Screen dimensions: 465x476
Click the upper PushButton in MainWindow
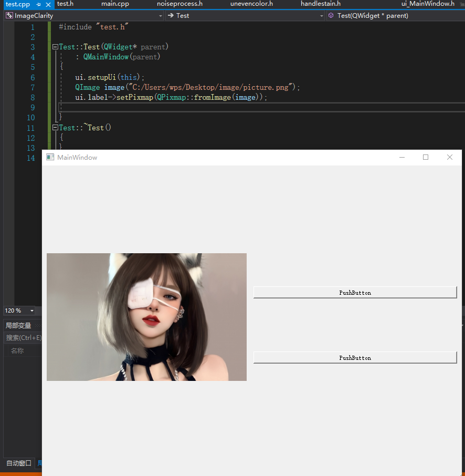click(x=355, y=292)
